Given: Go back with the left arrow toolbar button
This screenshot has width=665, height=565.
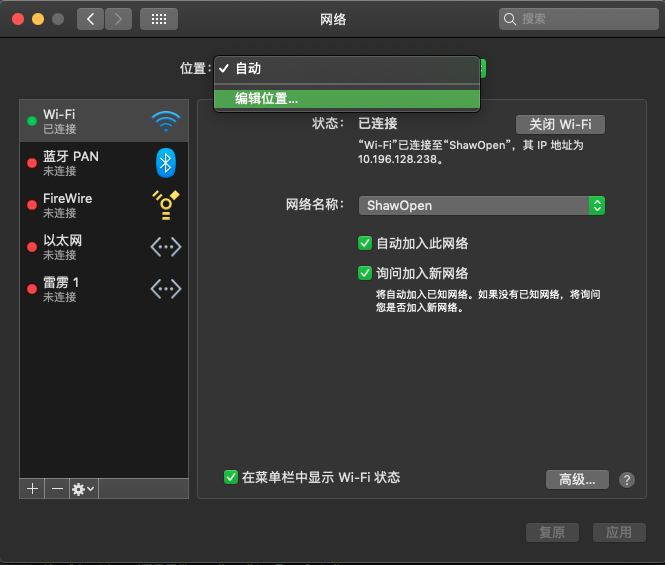Looking at the screenshot, I should pyautogui.click(x=90, y=19).
